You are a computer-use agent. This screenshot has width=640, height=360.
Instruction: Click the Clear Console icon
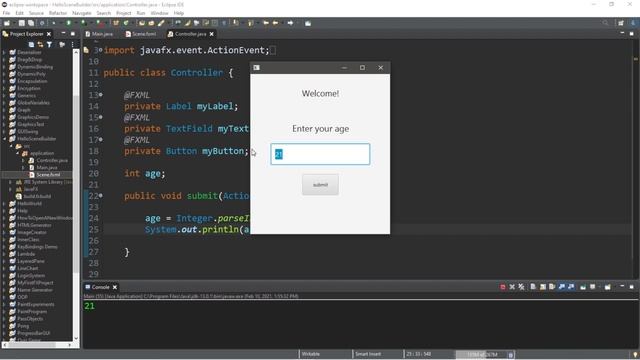pos(533,287)
